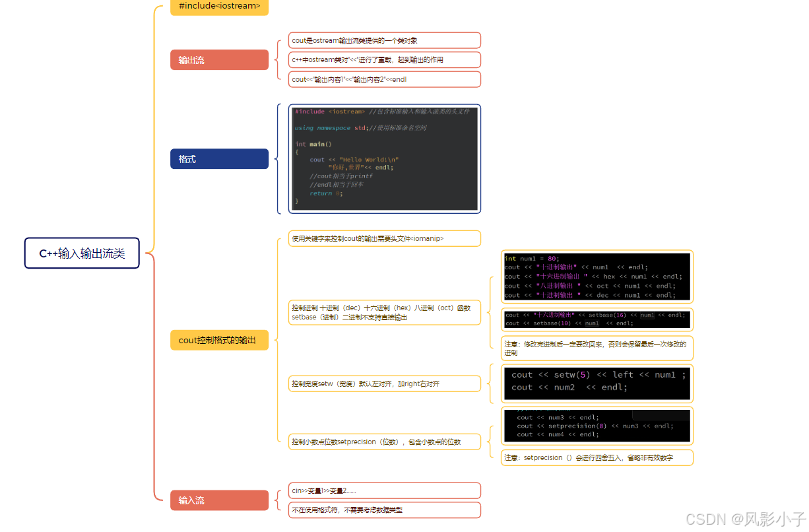Screen dimensions: 809x532
Task: Open the Hello World code image
Action: (385, 159)
